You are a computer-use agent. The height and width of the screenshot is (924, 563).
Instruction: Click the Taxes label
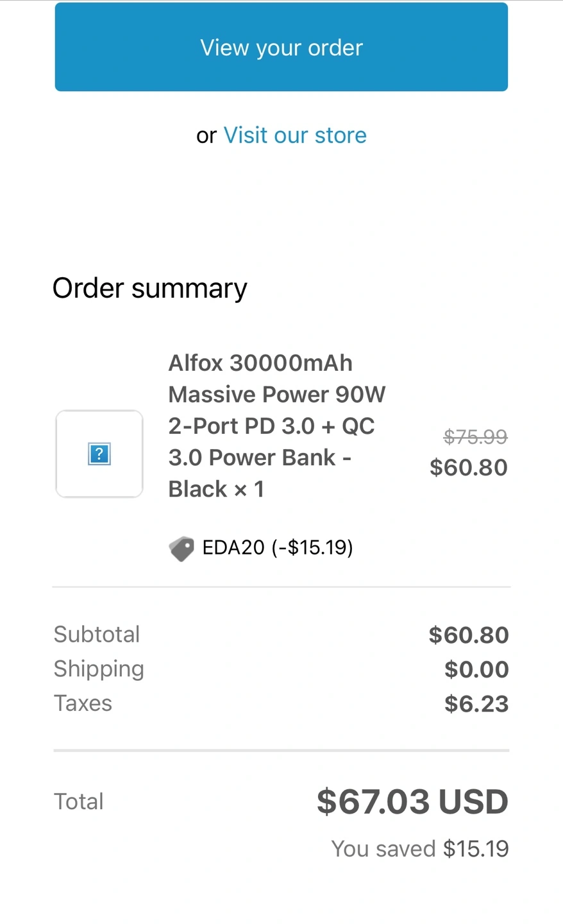point(83,703)
